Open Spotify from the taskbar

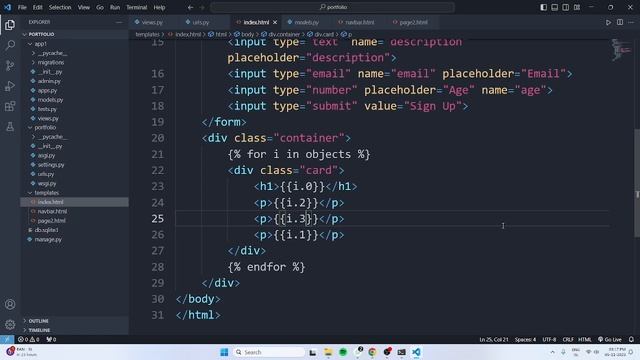343,352
